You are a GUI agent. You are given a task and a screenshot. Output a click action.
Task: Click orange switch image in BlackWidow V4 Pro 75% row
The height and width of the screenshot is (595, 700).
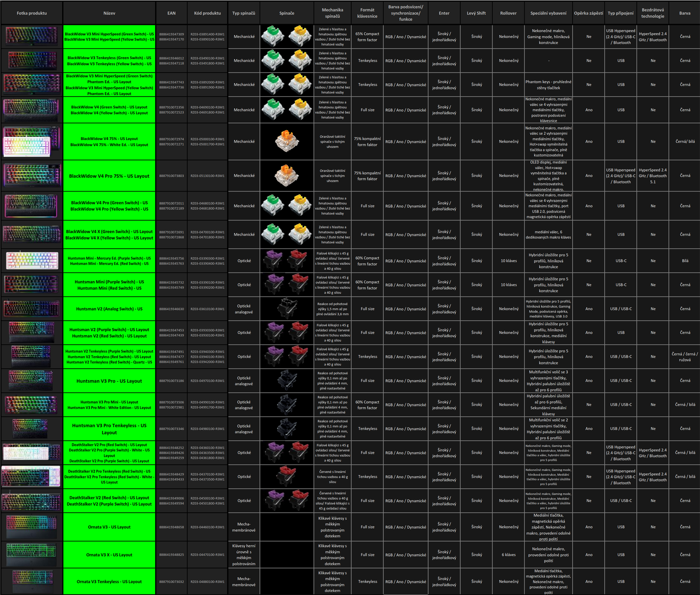click(287, 175)
